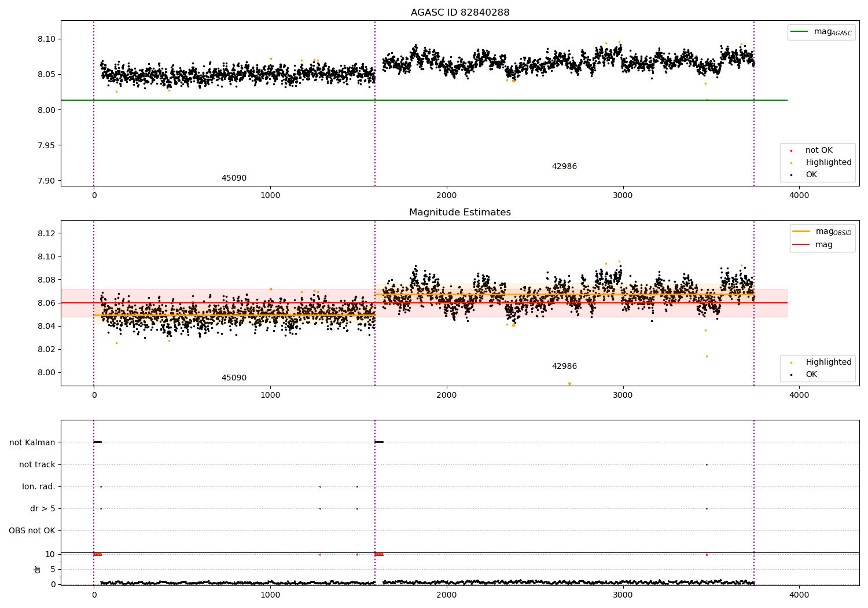Click the "Magnitude Estimates" plot title
Screen dimensions: 868x608
pos(460,212)
